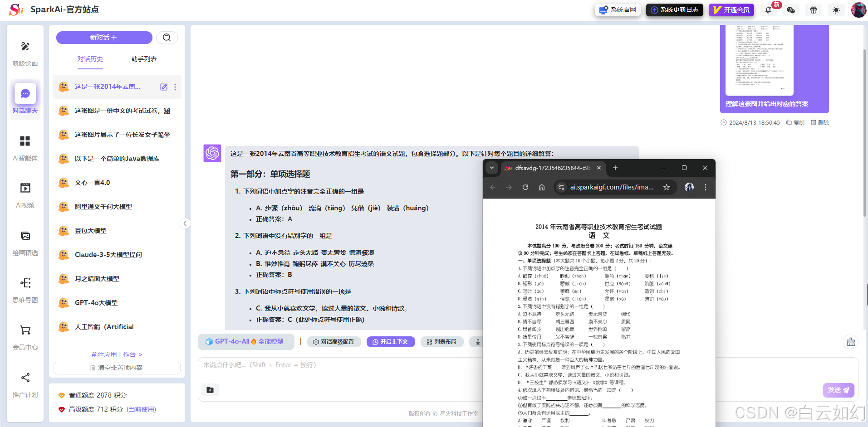This screenshot has height=427, width=868.
Task: Click the home button in the browser window
Action: click(x=542, y=187)
